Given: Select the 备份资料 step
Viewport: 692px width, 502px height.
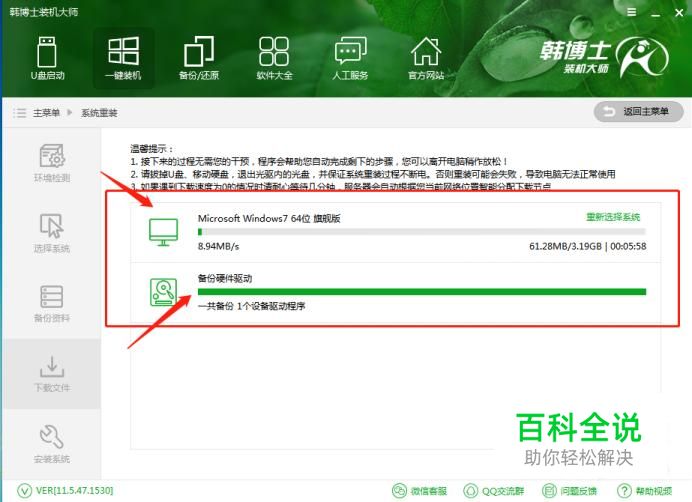Looking at the screenshot, I should tap(52, 303).
